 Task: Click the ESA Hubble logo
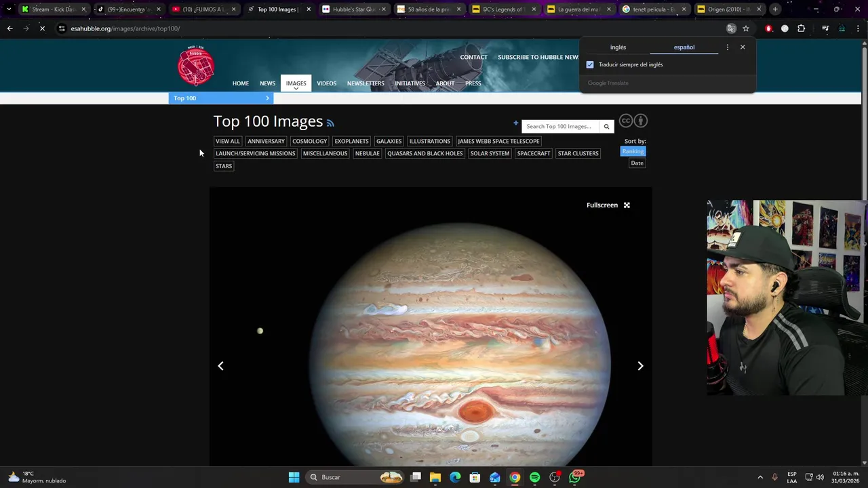pyautogui.click(x=196, y=66)
